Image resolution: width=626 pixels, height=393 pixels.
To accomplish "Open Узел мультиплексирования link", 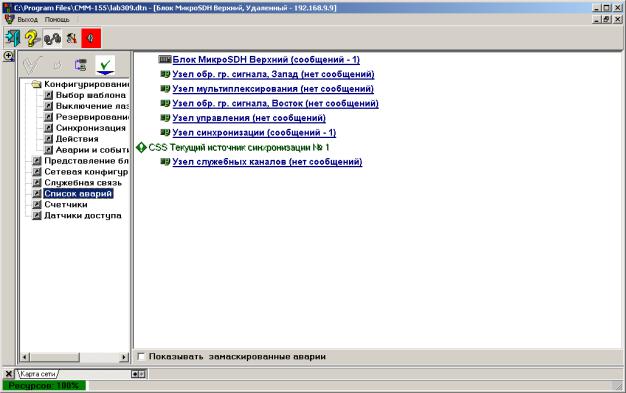I will 273,89.
